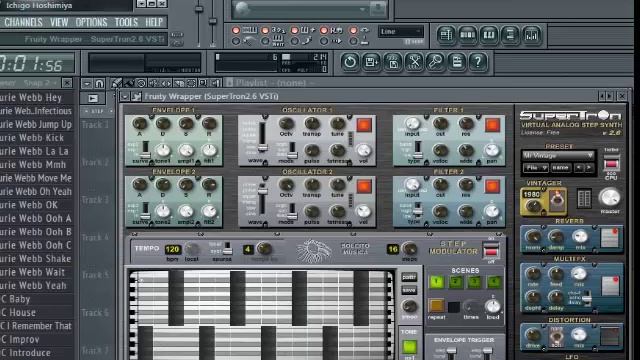Select the paint brush tool in playlist toolbar

coord(129,83)
